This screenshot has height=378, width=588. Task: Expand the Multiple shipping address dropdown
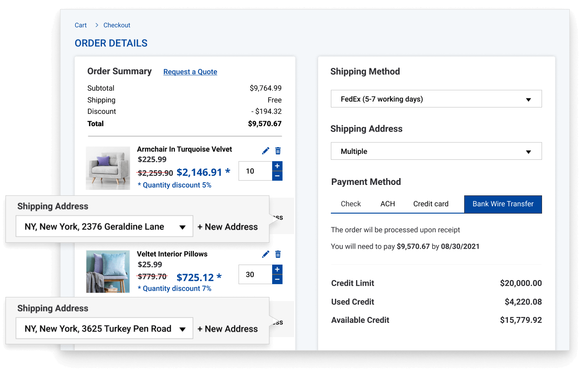[436, 151]
